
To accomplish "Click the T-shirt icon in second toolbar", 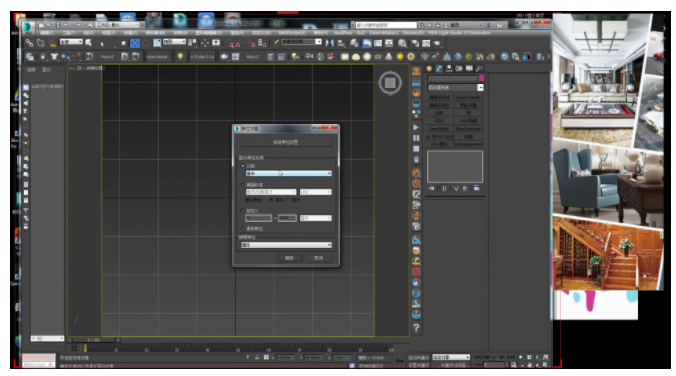I will click(x=54, y=56).
